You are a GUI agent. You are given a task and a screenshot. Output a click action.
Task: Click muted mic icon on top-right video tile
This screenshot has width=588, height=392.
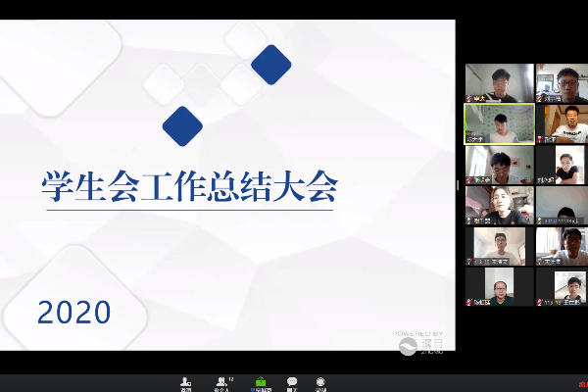point(540,98)
